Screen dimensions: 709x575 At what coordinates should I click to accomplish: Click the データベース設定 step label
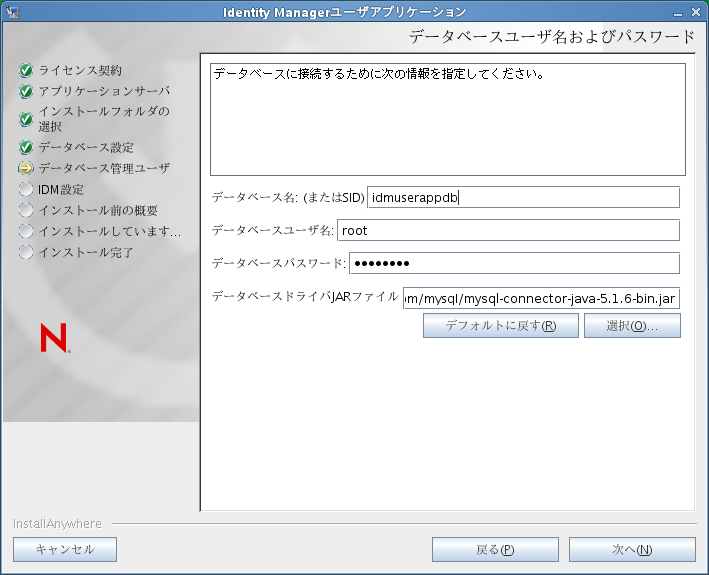[86, 147]
